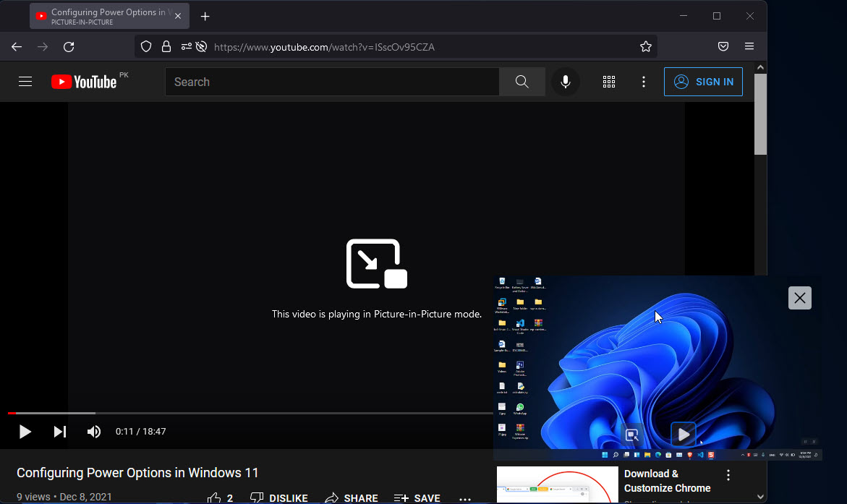Open Firefox tracking protection shield
The width and height of the screenshot is (847, 504).
pos(146,47)
